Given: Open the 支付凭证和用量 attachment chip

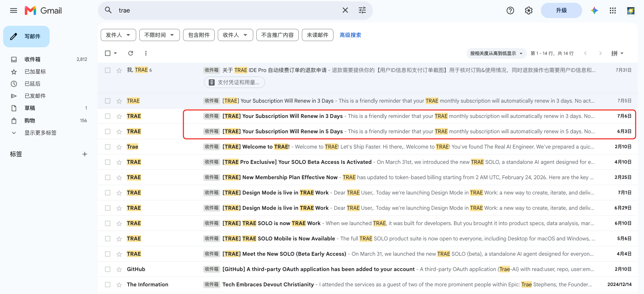Looking at the screenshot, I should 234,82.
